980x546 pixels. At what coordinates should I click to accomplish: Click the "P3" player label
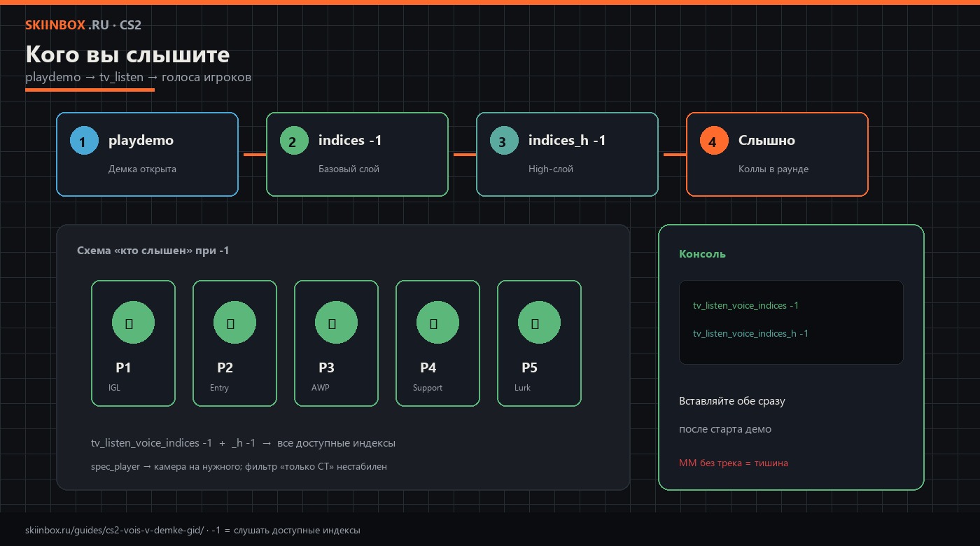(326, 367)
